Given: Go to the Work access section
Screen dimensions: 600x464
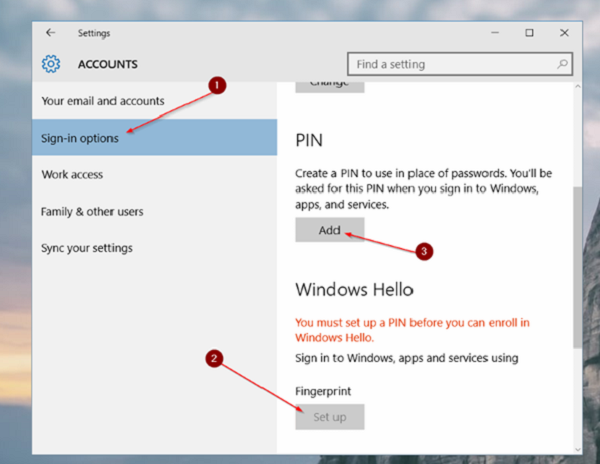Looking at the screenshot, I should tap(72, 175).
